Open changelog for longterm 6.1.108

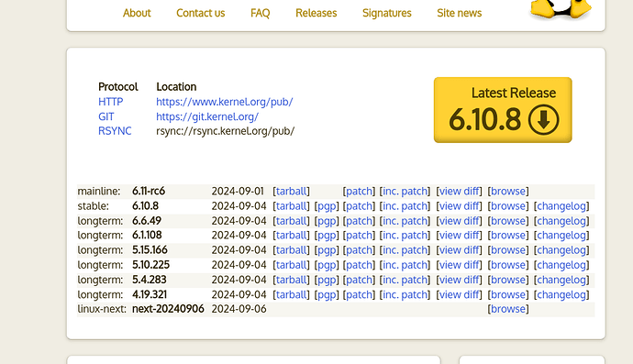(561, 235)
